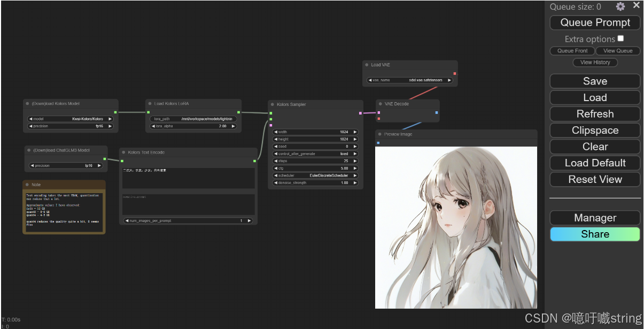644x329 pixels.
Task: Save the workflow with the Save button
Action: [x=595, y=81]
